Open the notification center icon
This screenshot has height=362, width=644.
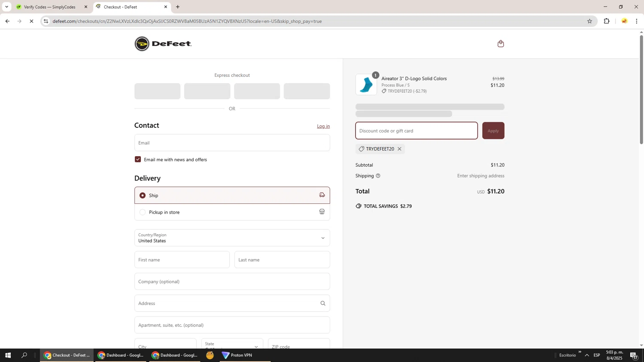[634, 355]
